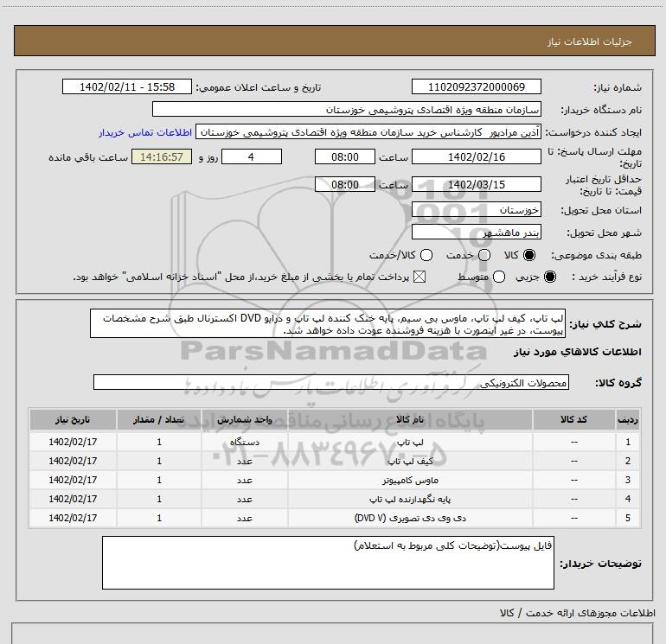Click the page header جزئیات اطلاعات نیاز
Viewport: 666px width, 644px height.
coord(590,41)
